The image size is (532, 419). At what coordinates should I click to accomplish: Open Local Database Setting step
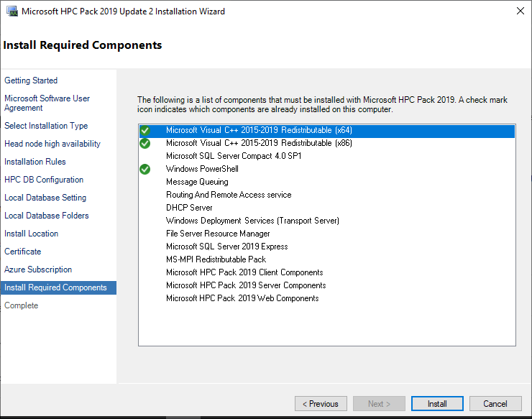(x=45, y=198)
